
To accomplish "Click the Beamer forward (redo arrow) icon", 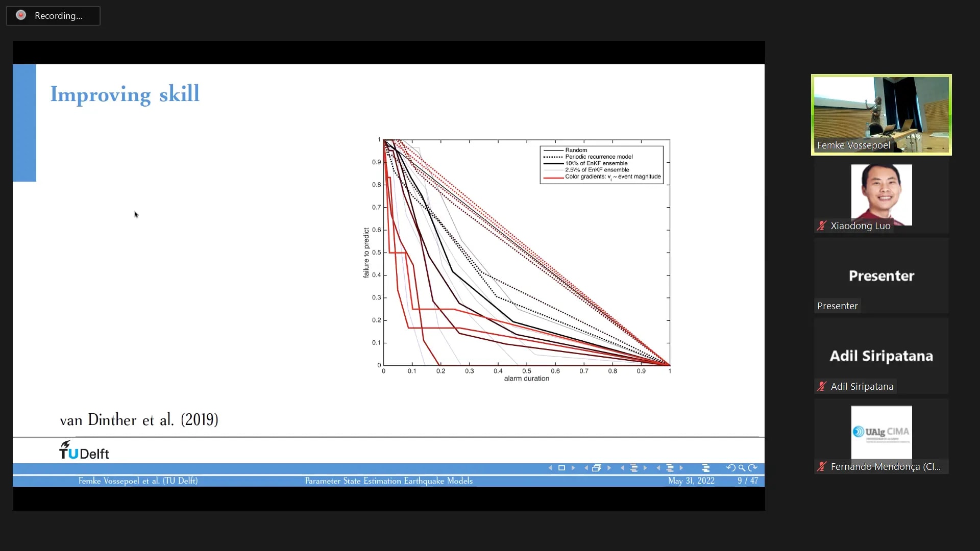I will pyautogui.click(x=752, y=468).
